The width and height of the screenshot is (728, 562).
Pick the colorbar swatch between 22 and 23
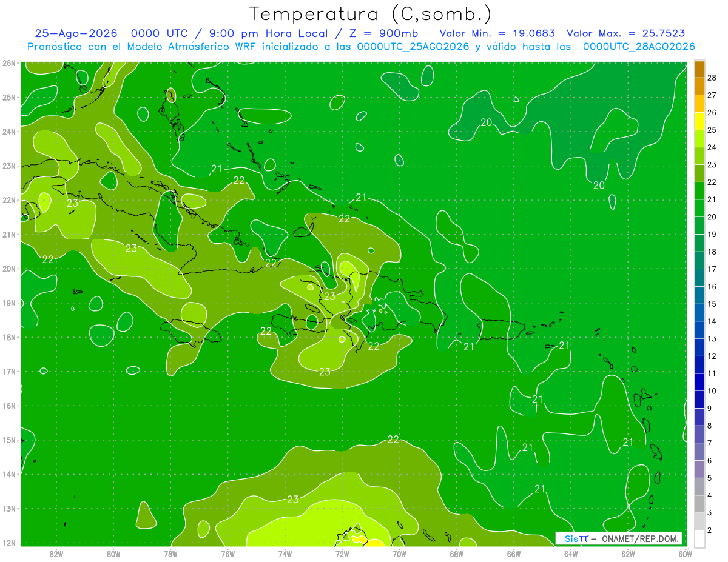(699, 173)
